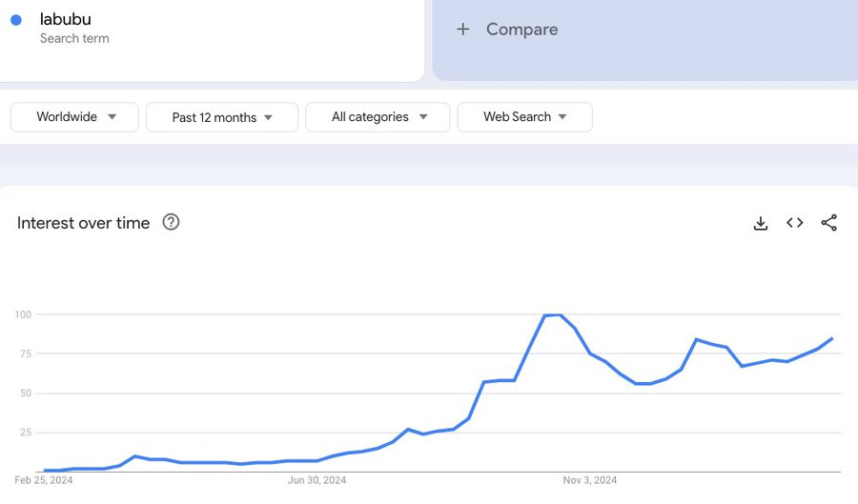This screenshot has width=858, height=504.
Task: Click the rightmost end of trend line
Action: point(832,338)
